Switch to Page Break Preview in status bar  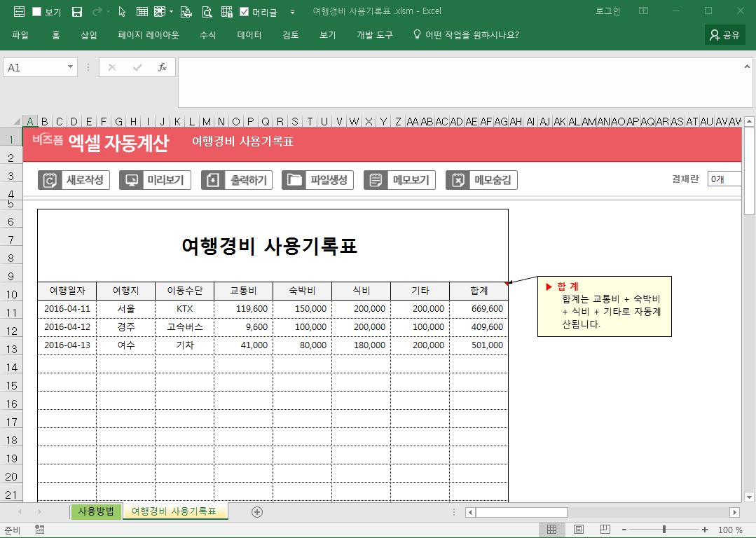tap(605, 530)
